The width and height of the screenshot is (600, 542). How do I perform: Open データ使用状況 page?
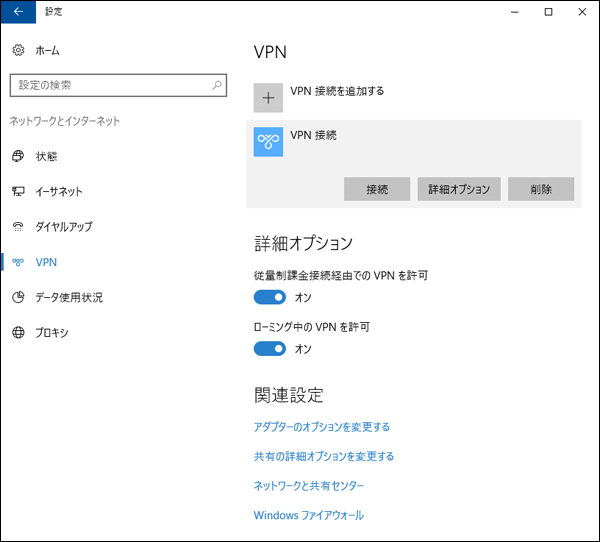[69, 297]
